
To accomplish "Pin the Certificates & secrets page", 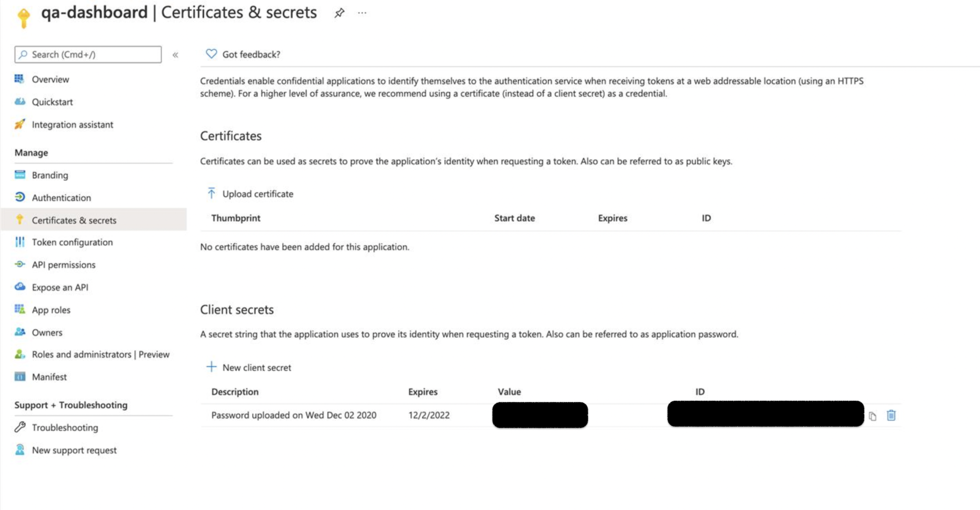I will 339,13.
